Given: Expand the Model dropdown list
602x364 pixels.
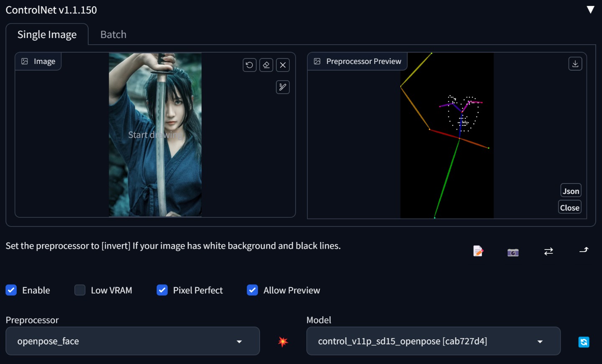Looking at the screenshot, I should pyautogui.click(x=433, y=341).
